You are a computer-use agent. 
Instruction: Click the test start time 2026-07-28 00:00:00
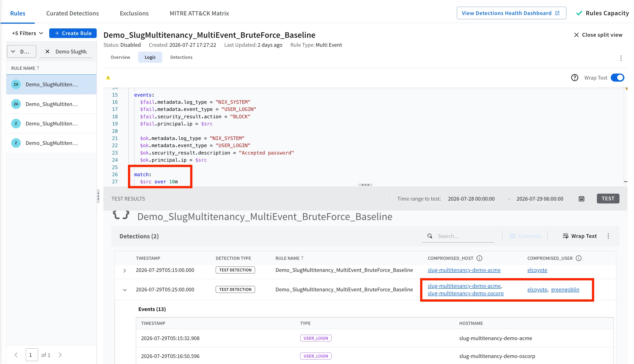[x=471, y=199]
